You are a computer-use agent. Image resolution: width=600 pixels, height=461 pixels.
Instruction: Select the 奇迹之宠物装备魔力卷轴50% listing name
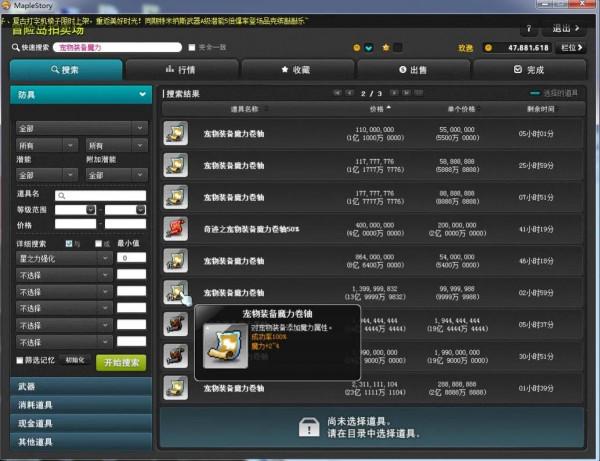(x=251, y=229)
